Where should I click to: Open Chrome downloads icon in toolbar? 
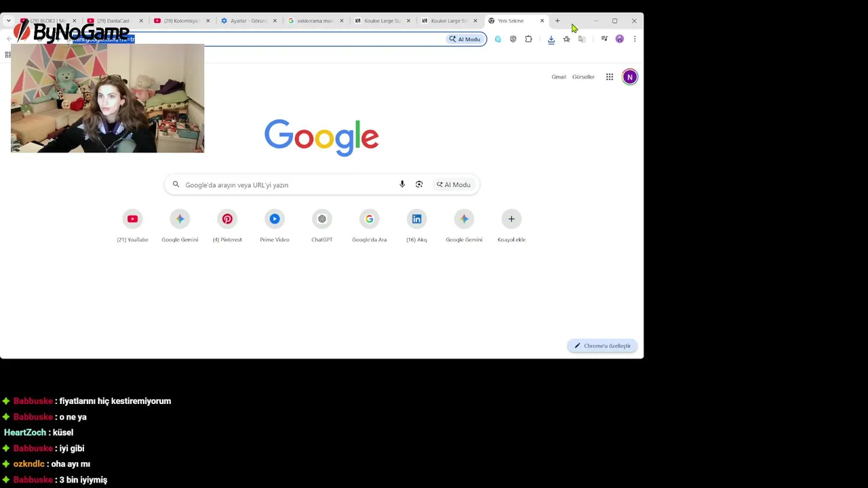coord(551,39)
